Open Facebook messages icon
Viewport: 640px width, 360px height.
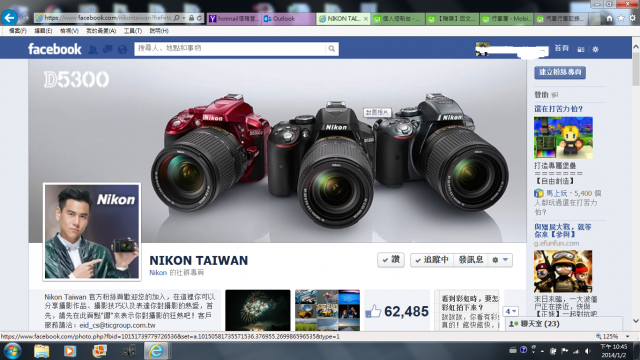[108, 49]
